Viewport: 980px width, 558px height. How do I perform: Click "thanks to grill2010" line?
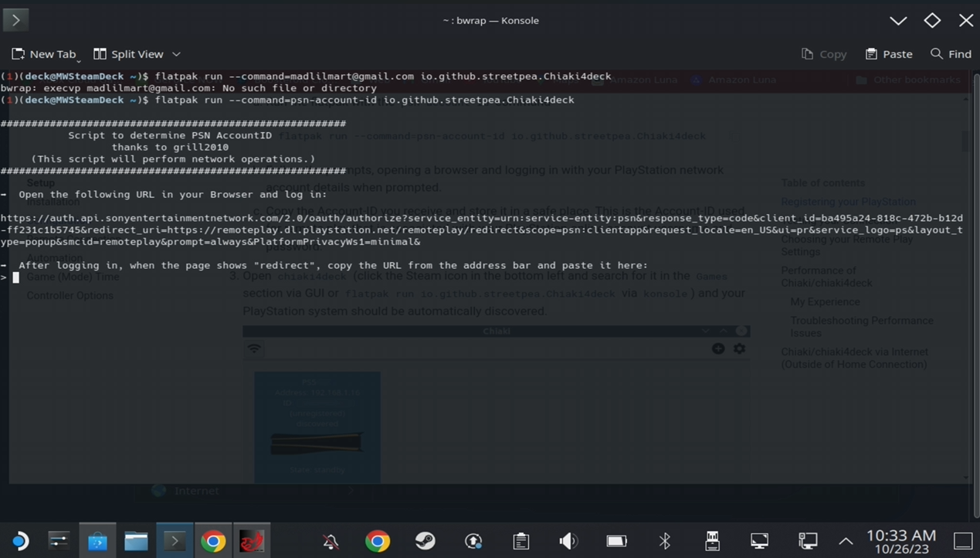tap(170, 147)
